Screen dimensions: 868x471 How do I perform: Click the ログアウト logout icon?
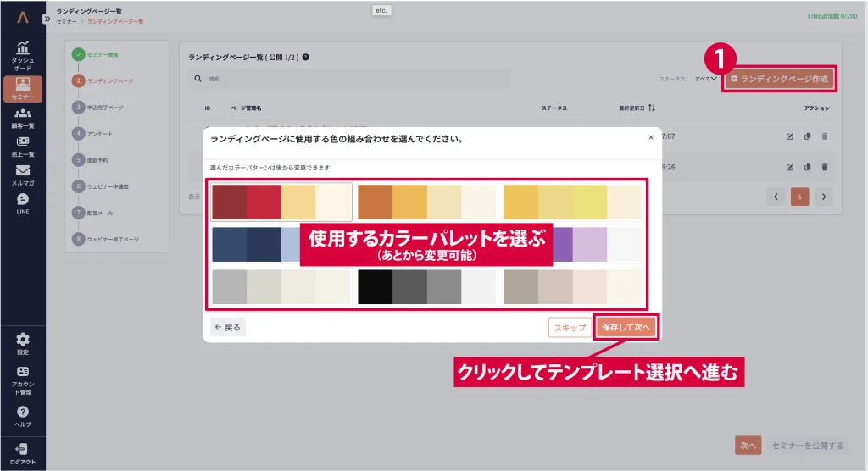[23, 452]
